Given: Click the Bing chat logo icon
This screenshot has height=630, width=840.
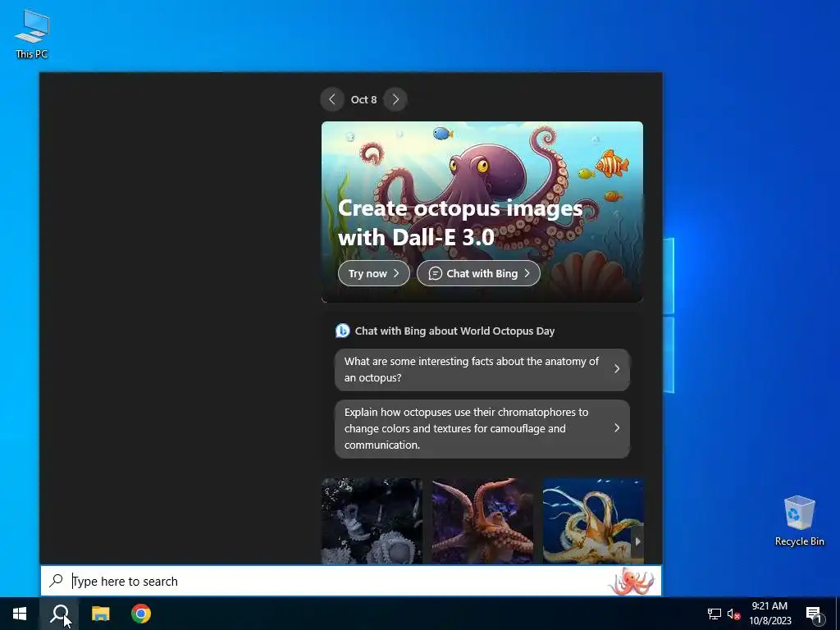Looking at the screenshot, I should tap(342, 331).
